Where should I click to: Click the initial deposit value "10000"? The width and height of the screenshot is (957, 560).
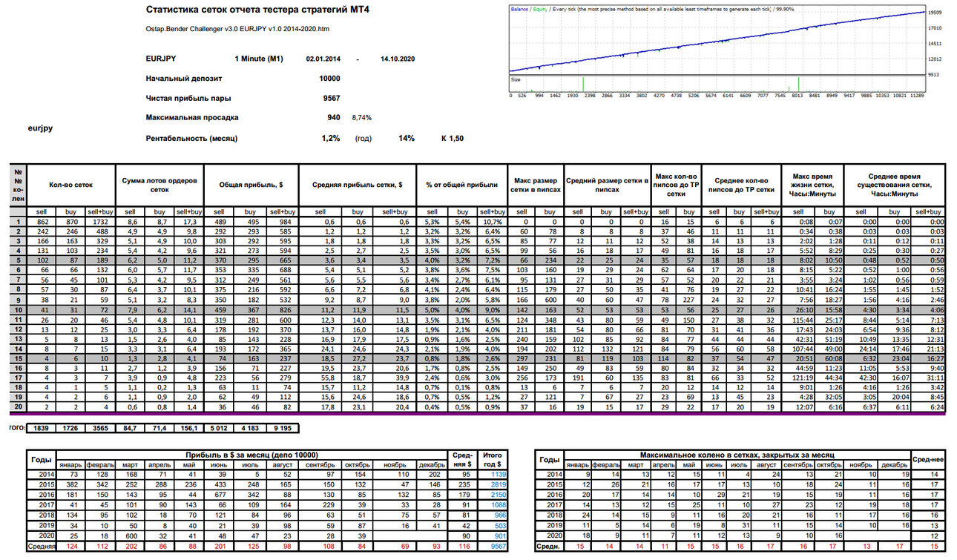tap(329, 78)
